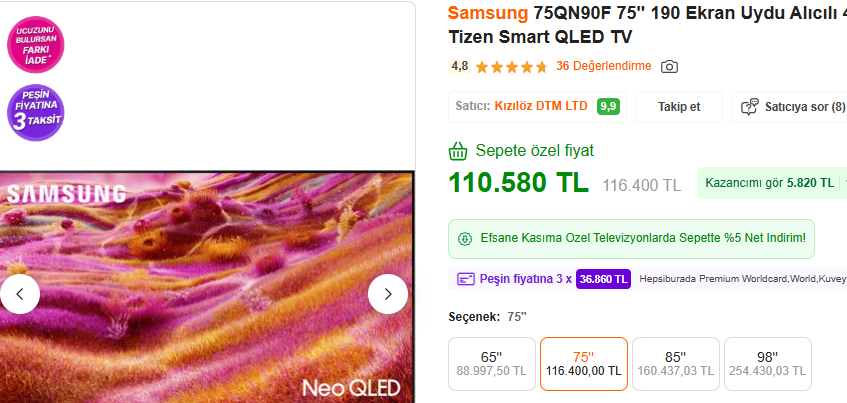This screenshot has height=403, width=847.
Task: Select the 65" size option
Action: pos(492,364)
